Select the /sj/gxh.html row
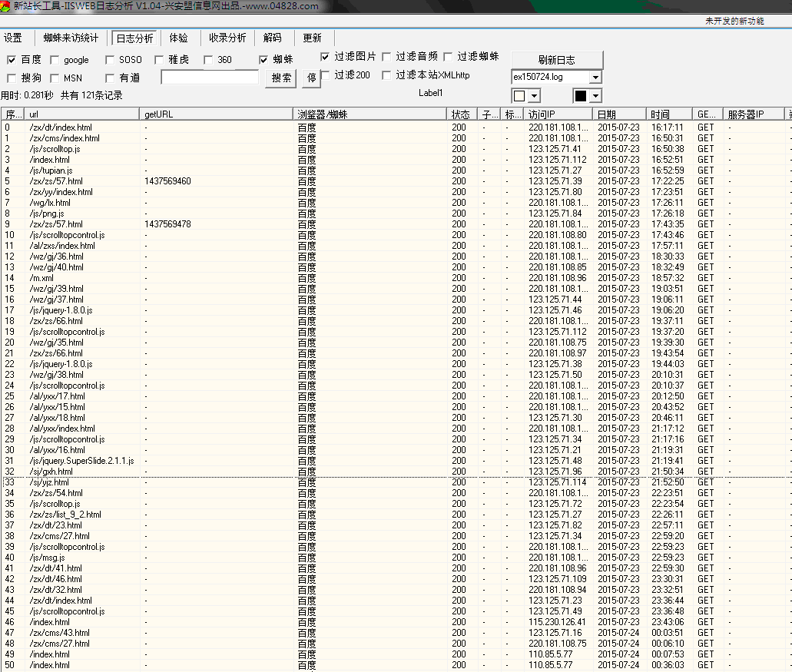Viewport: 792px width, 672px height. click(x=396, y=472)
